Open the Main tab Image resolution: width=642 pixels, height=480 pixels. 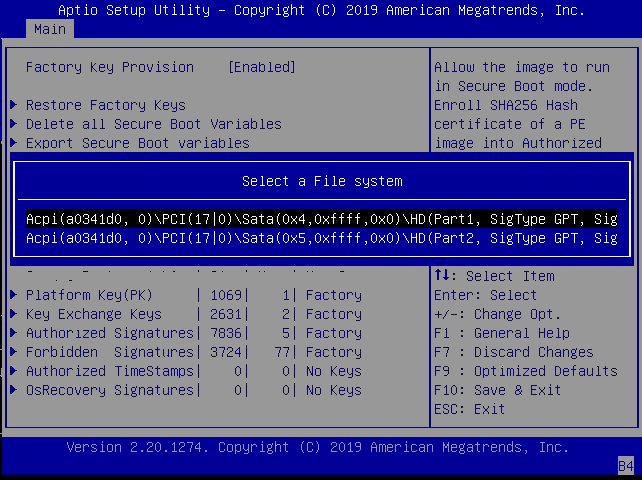pos(49,29)
